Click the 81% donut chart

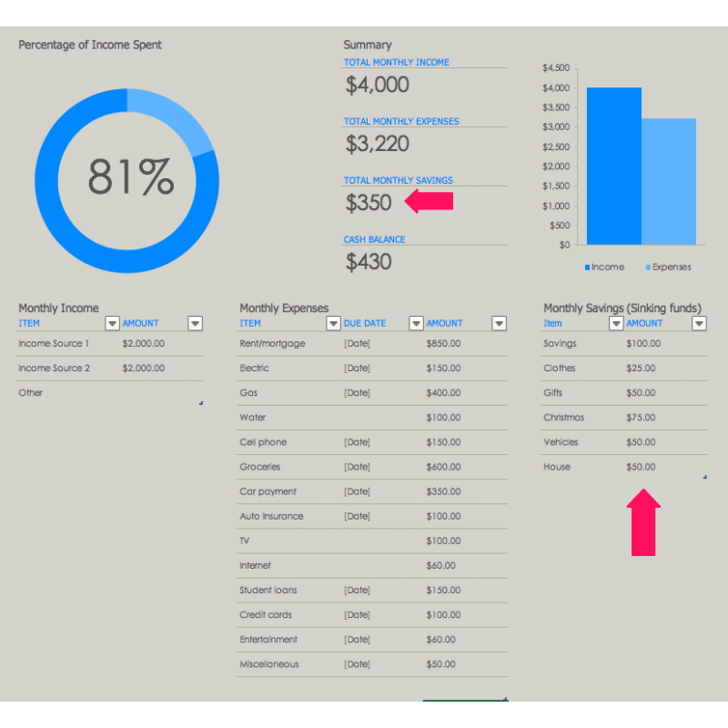pyautogui.click(x=126, y=181)
